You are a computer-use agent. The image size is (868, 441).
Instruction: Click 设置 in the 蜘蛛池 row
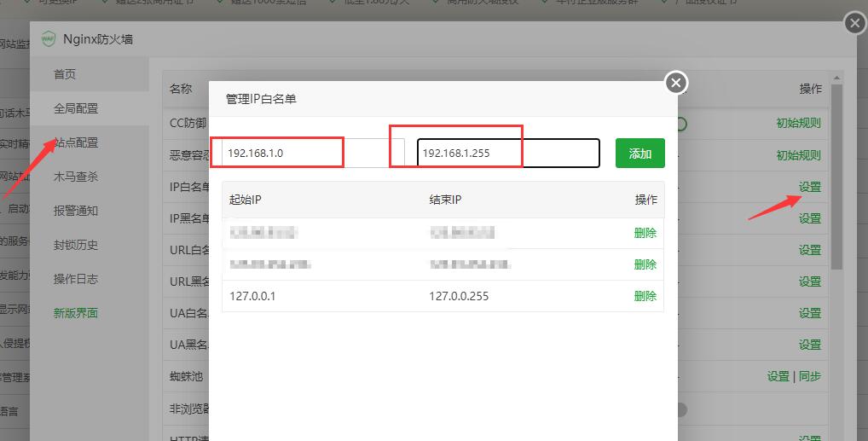pyautogui.click(x=778, y=376)
